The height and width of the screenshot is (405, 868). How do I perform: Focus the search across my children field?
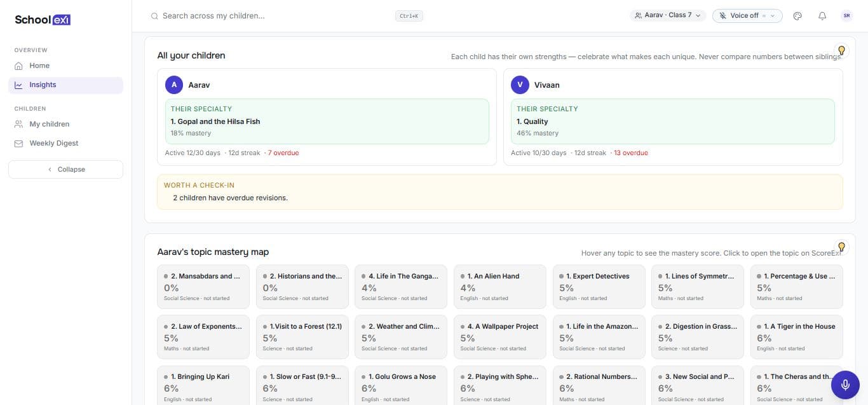click(277, 16)
